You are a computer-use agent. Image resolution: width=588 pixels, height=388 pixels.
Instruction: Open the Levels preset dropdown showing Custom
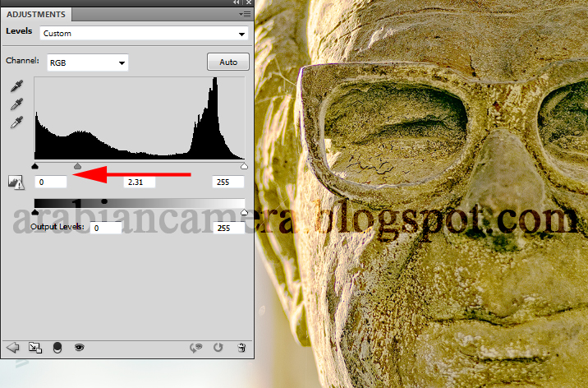(x=144, y=34)
